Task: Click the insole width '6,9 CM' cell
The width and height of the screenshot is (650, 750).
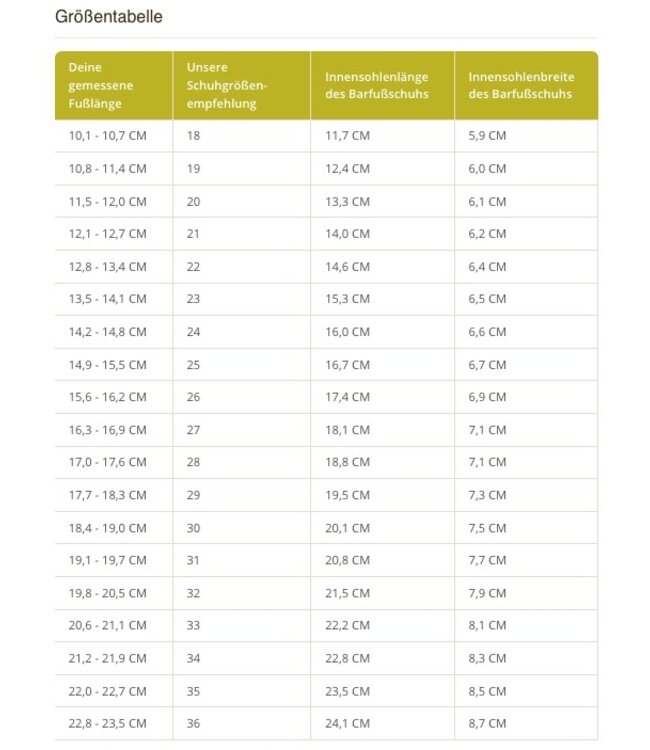Action: click(x=487, y=397)
